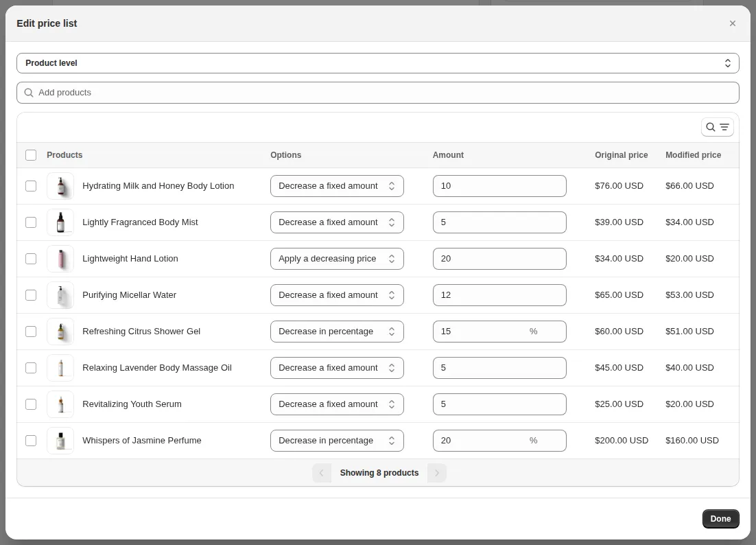
Task: Click Whispers of Jasmine Perfume thumbnail
Action: click(60, 441)
